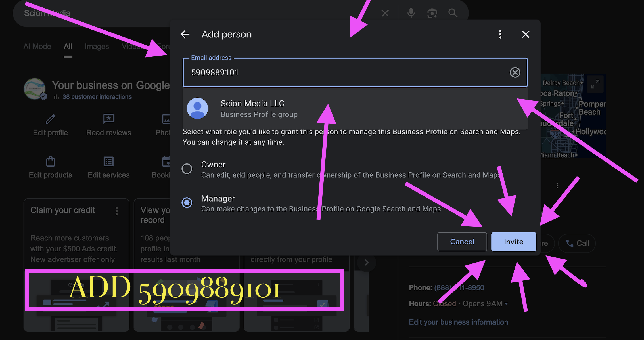This screenshot has width=644, height=340.
Task: Go back with the arrow beside Add person
Action: [x=185, y=34]
